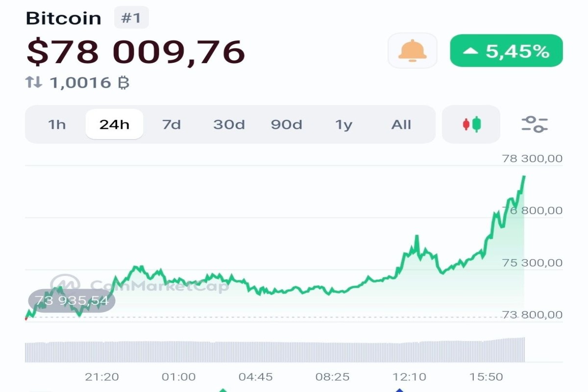Switch to the 1h timeframe
588x392 pixels.
click(x=57, y=124)
